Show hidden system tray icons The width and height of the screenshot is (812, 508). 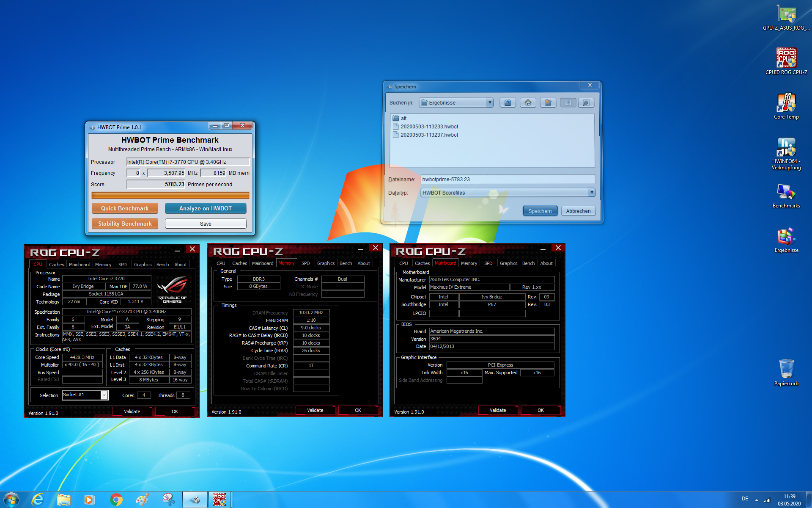pos(757,500)
